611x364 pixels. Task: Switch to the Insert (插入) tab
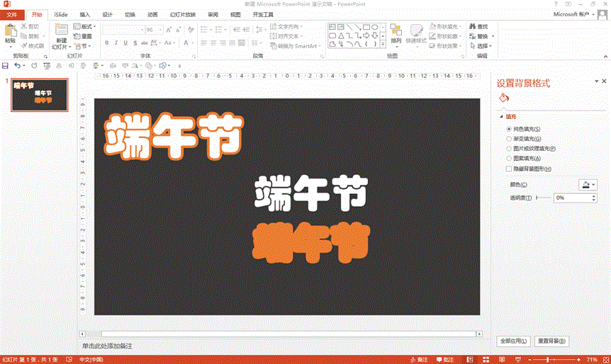click(x=84, y=14)
